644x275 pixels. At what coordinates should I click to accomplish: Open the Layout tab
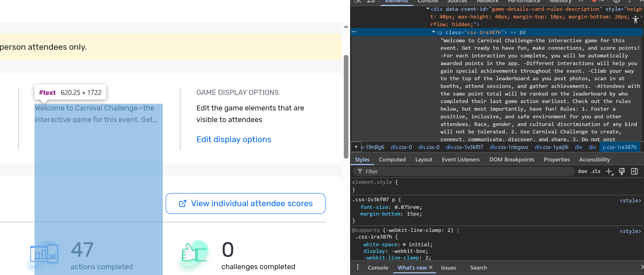[423, 160]
